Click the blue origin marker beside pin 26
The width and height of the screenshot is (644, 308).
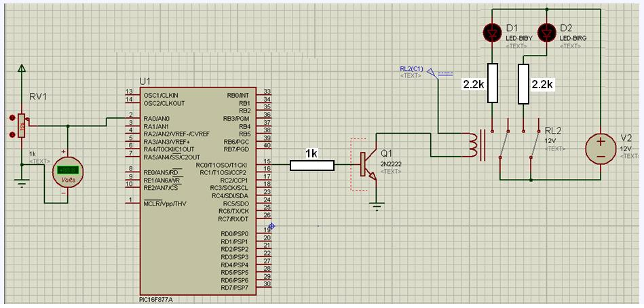271,226
